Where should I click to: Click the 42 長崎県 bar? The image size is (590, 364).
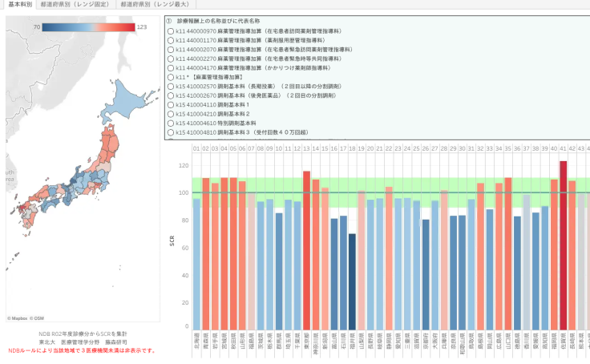(x=572, y=256)
